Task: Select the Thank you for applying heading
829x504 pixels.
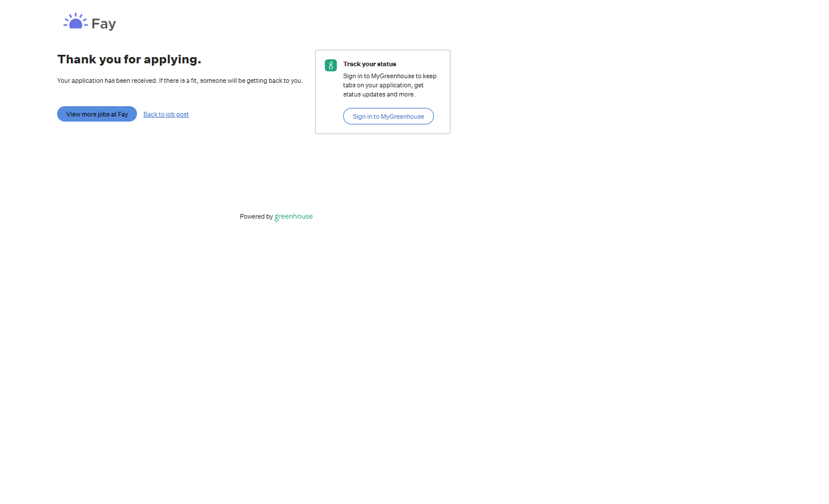Action: click(129, 59)
